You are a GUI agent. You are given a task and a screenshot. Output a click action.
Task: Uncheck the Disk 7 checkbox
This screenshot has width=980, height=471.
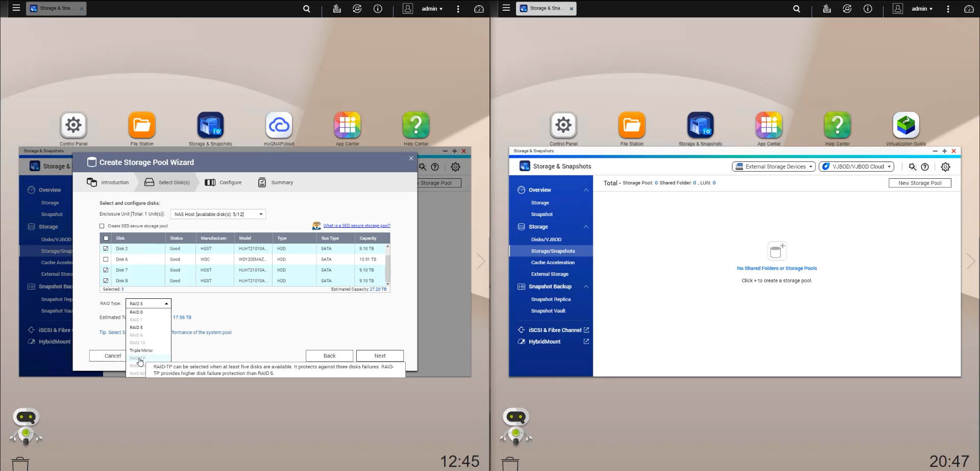coord(106,270)
